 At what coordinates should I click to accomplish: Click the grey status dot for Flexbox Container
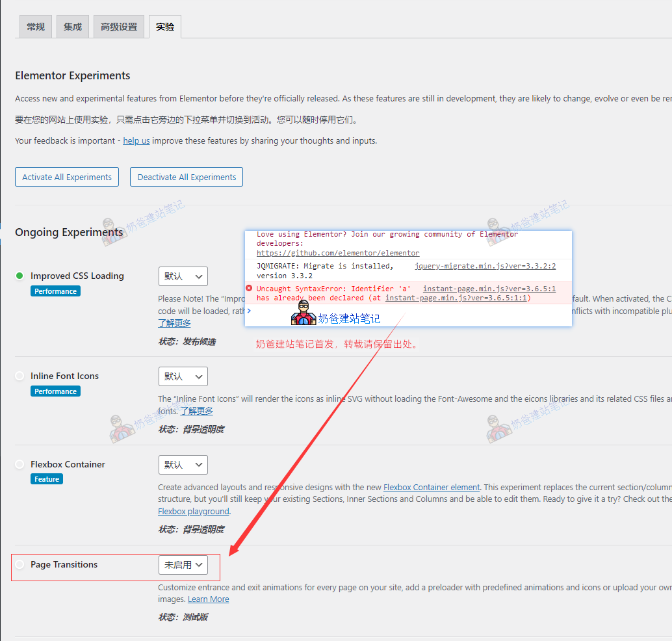pos(19,464)
